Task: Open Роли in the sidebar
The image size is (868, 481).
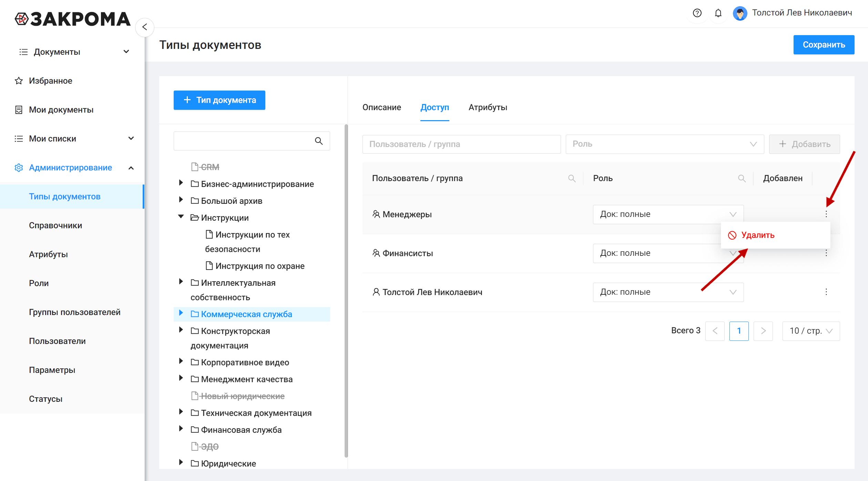Action: click(39, 283)
